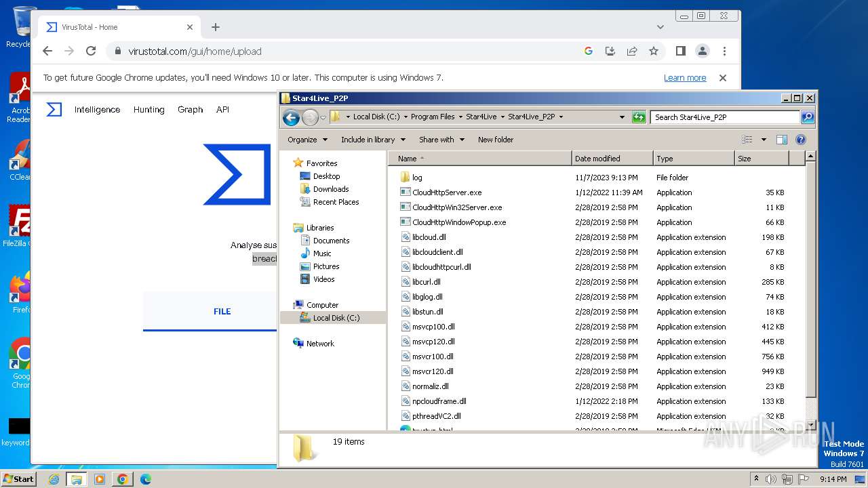Select CloudHttpServer.exe file
The image size is (868, 488).
tap(447, 192)
